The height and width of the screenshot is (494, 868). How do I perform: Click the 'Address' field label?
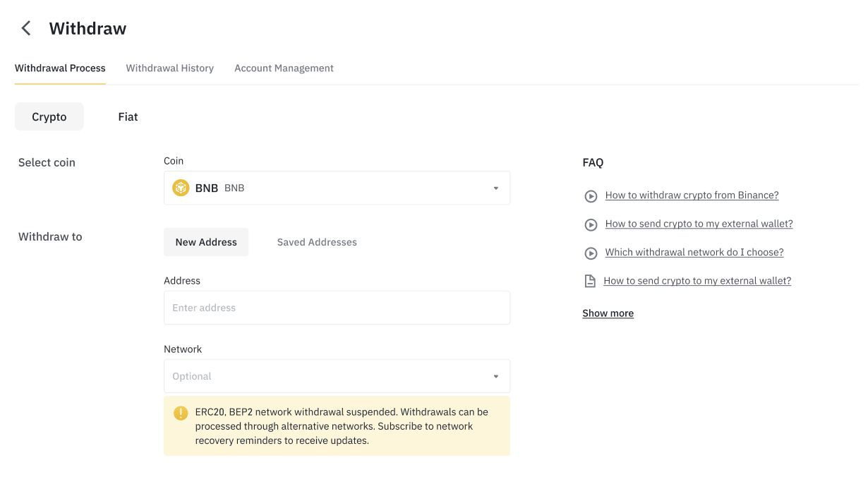point(182,281)
